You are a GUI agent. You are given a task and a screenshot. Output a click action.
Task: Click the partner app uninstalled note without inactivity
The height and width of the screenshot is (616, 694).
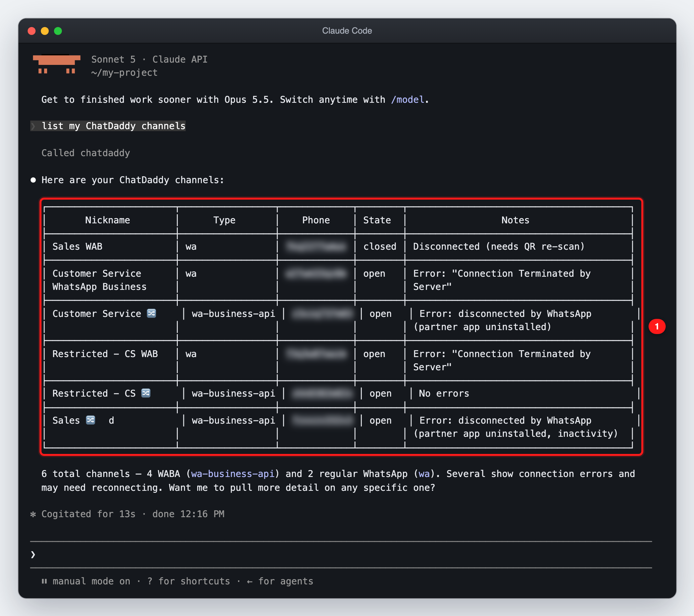pyautogui.click(x=502, y=321)
